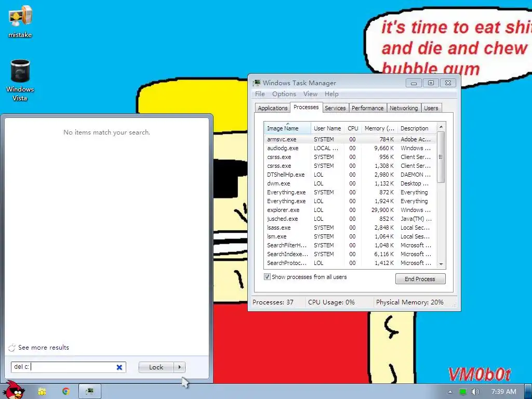Screen dimensions: 532x399
Task: Click the 7:39 AM clock
Action: click(503, 392)
